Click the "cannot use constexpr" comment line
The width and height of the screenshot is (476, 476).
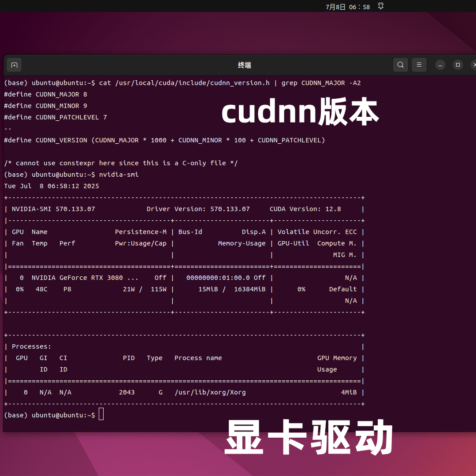121,163
